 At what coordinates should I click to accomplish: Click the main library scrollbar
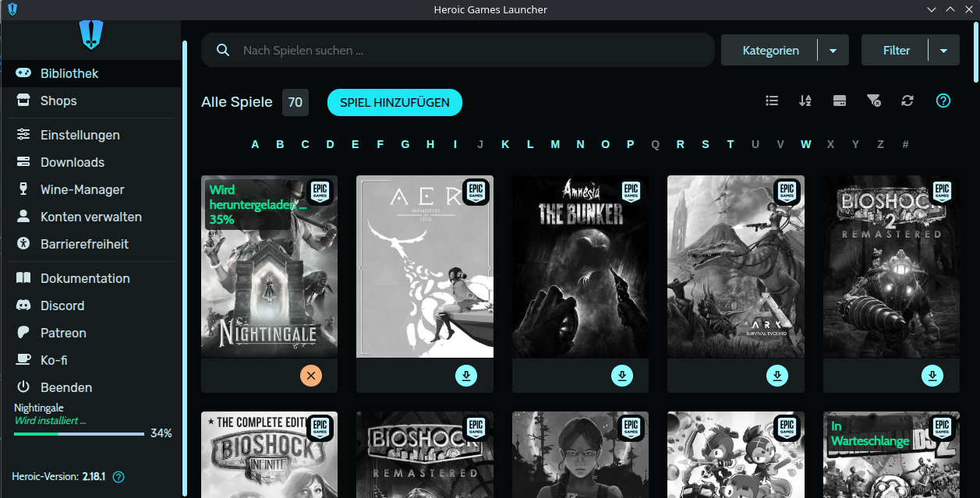tap(976, 51)
